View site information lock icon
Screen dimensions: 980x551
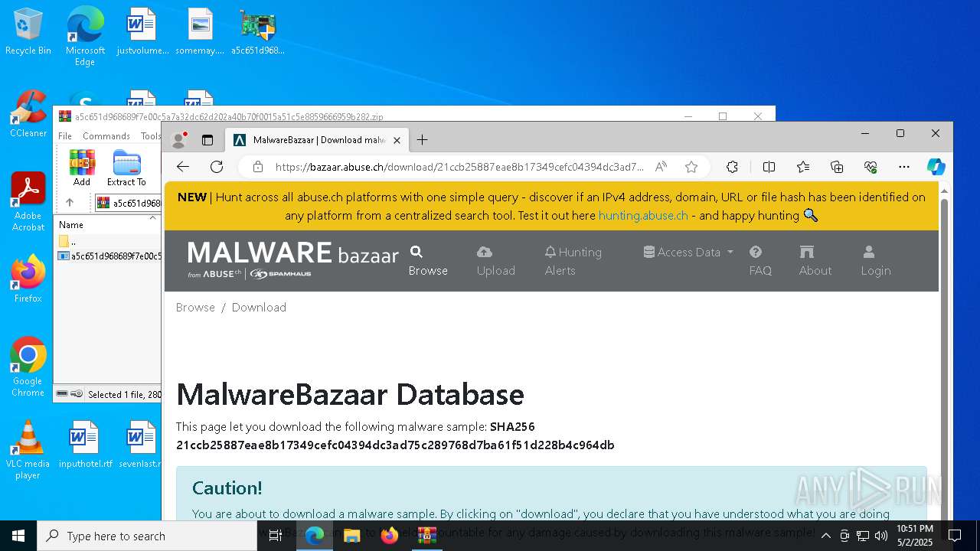pos(258,167)
